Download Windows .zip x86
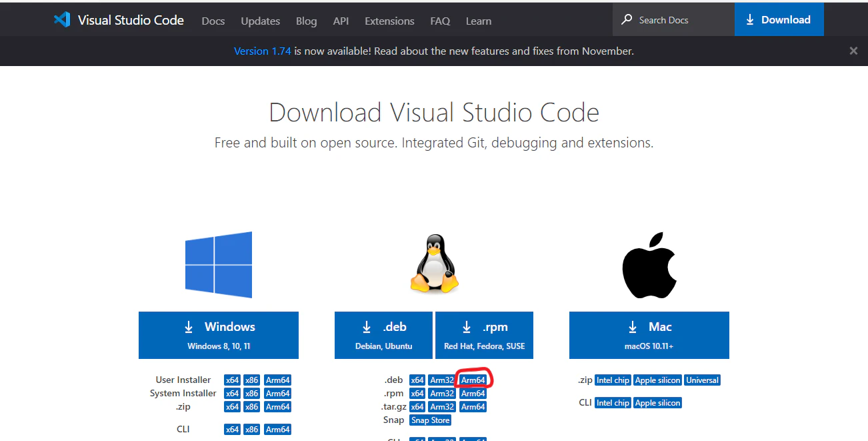 pos(251,407)
